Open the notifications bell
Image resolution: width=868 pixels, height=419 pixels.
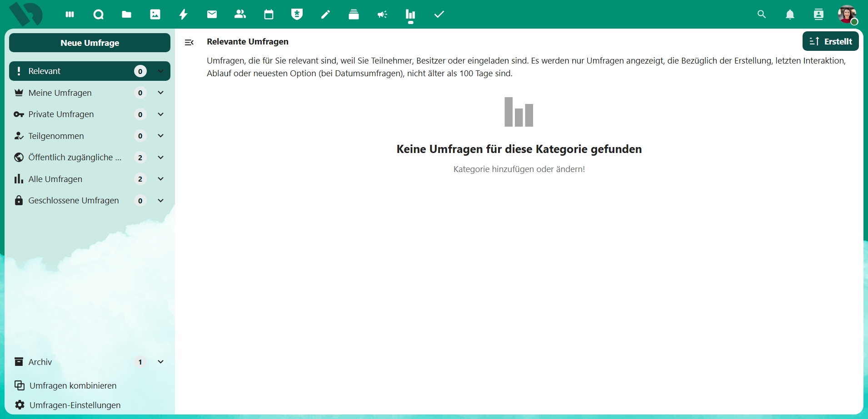[x=790, y=15]
